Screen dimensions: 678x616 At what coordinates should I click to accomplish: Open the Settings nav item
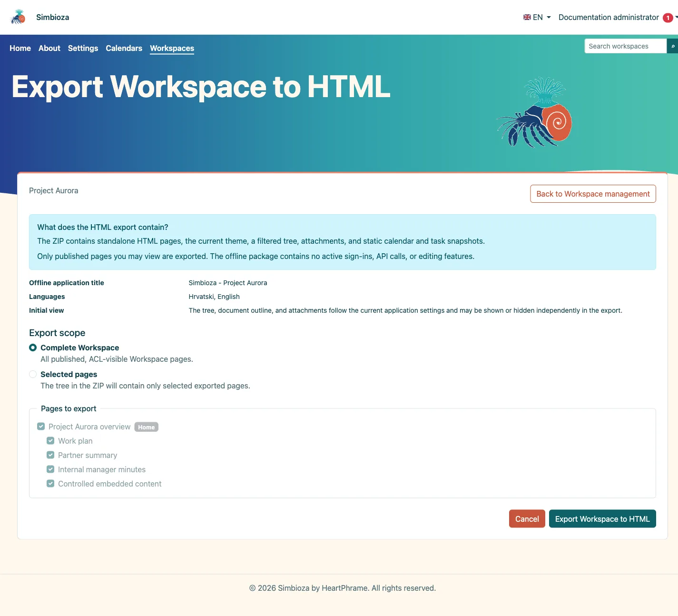83,48
